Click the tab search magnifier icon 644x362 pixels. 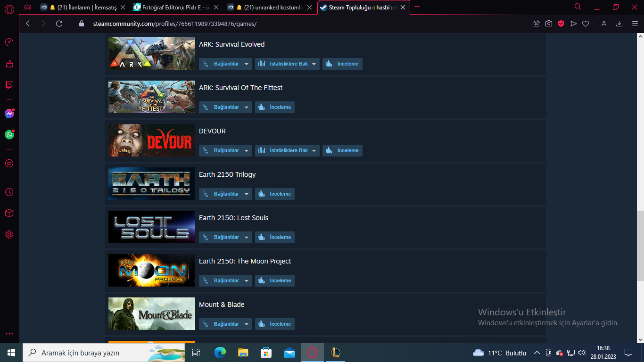(578, 7)
